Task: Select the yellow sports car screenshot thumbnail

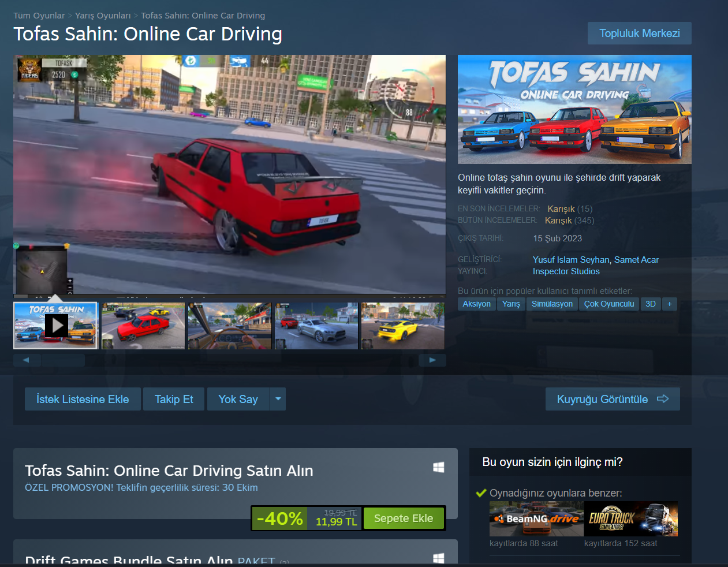Action: 403,326
